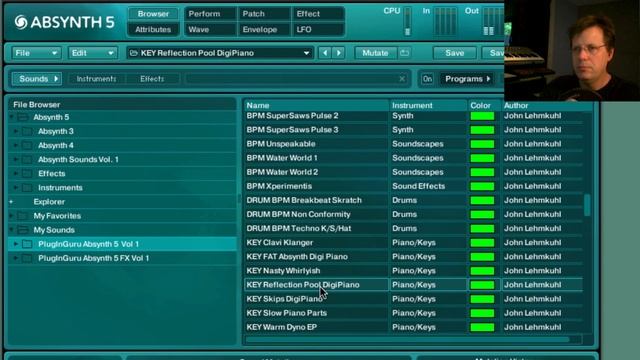Click the Out level meter
Image resolution: width=640 pixels, height=360 pixels.
493,22
